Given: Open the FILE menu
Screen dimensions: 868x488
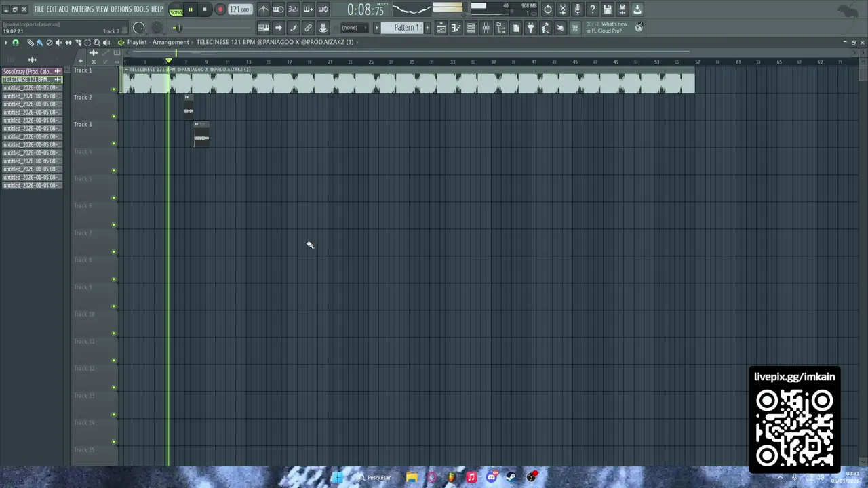Looking at the screenshot, I should (x=39, y=9).
